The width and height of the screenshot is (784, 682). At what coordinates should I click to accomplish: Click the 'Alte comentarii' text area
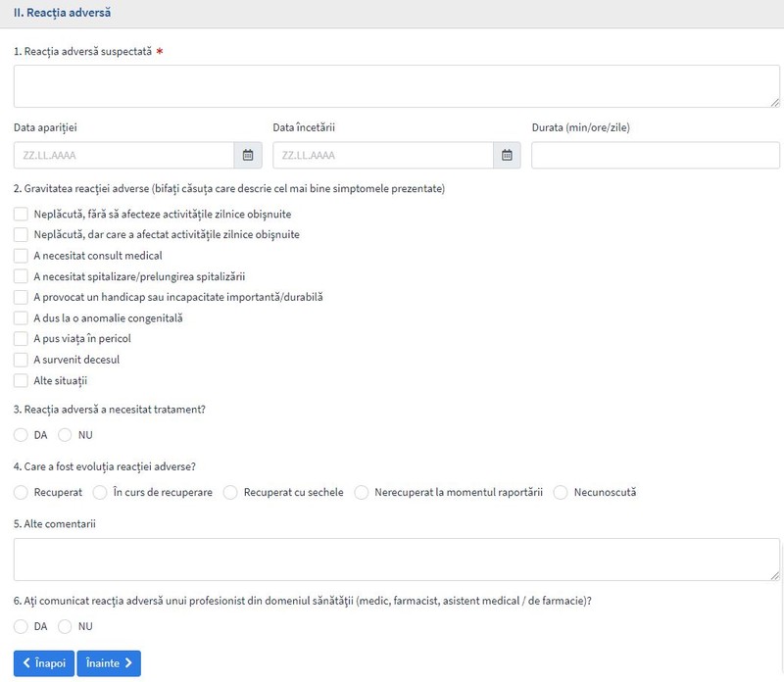click(397, 560)
